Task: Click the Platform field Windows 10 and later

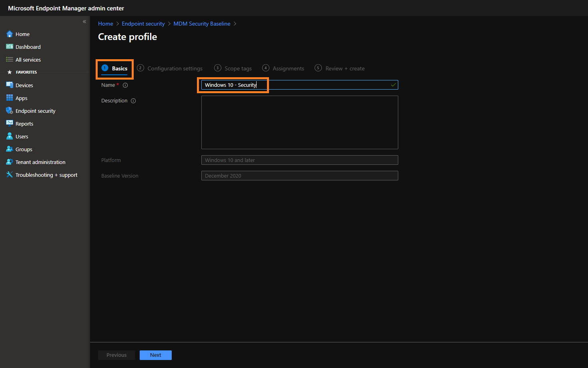Action: 300,160
